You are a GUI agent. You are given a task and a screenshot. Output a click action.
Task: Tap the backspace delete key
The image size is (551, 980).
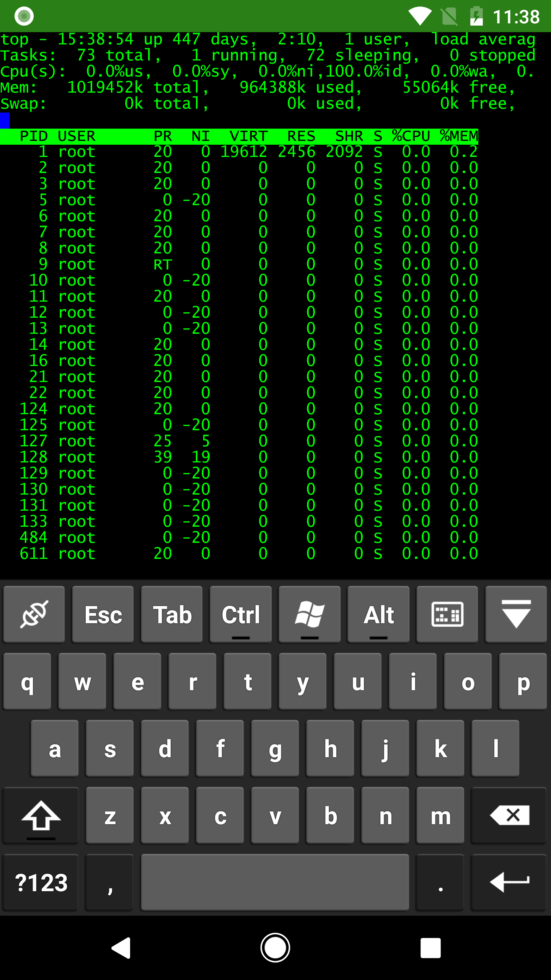pyautogui.click(x=509, y=815)
